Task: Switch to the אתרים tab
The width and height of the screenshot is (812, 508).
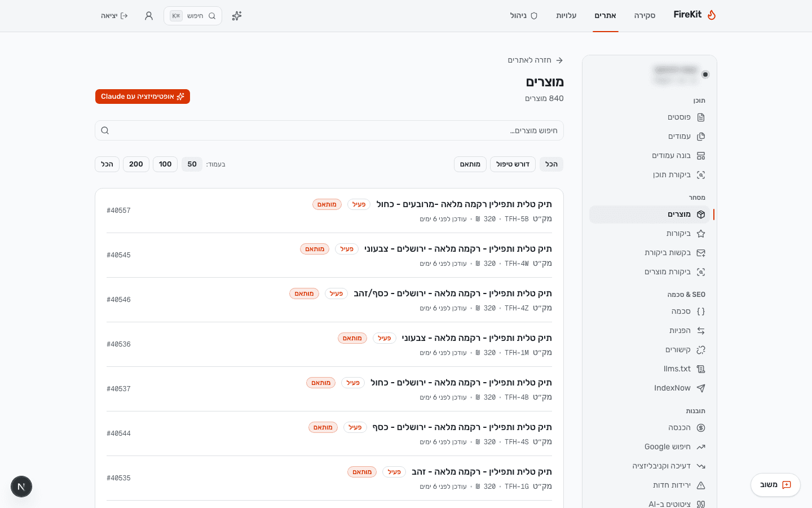Action: [x=605, y=16]
